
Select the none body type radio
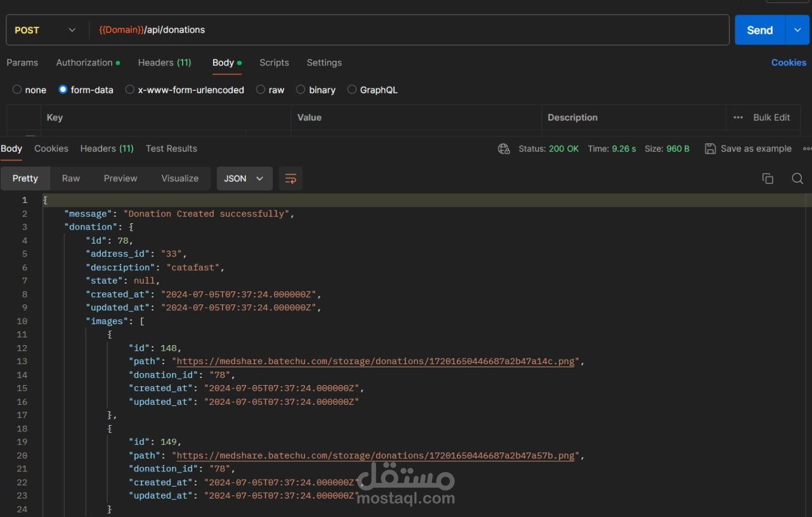17,90
